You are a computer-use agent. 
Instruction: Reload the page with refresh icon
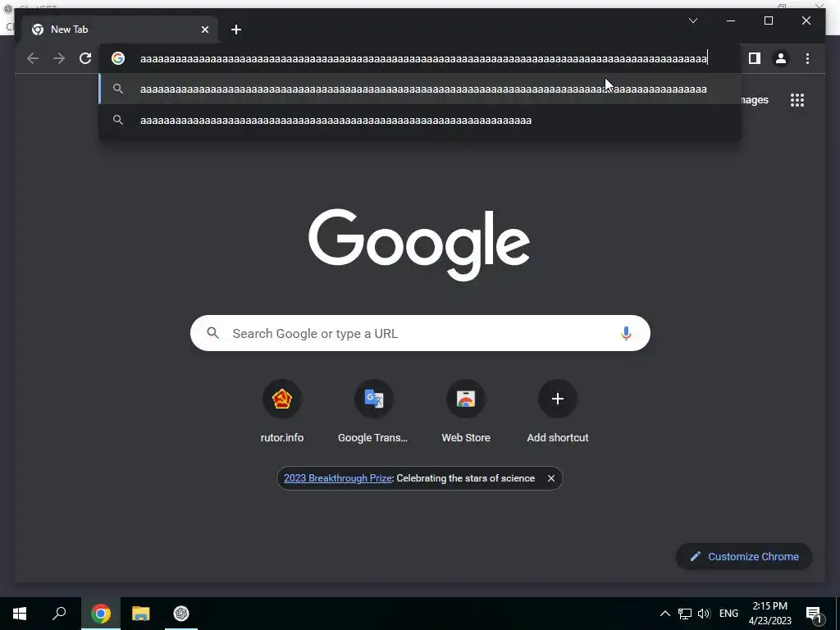85,58
